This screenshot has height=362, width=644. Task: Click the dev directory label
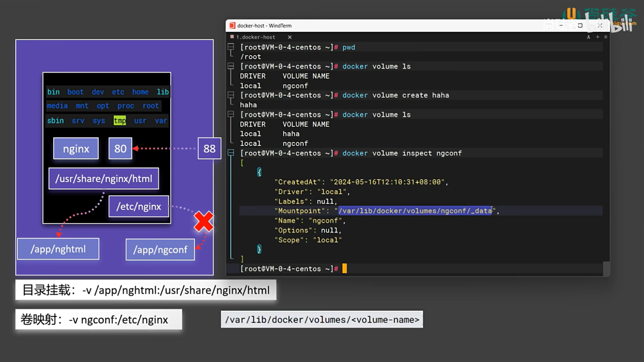pos(98,92)
